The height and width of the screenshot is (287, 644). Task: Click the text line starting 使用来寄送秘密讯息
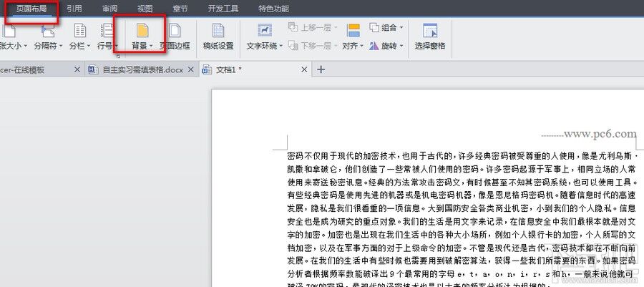(462, 182)
